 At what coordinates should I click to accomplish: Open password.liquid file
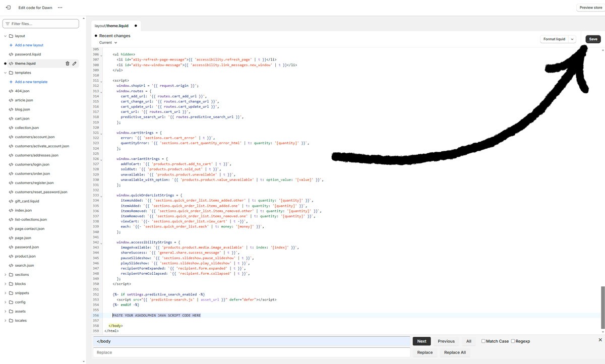point(28,54)
